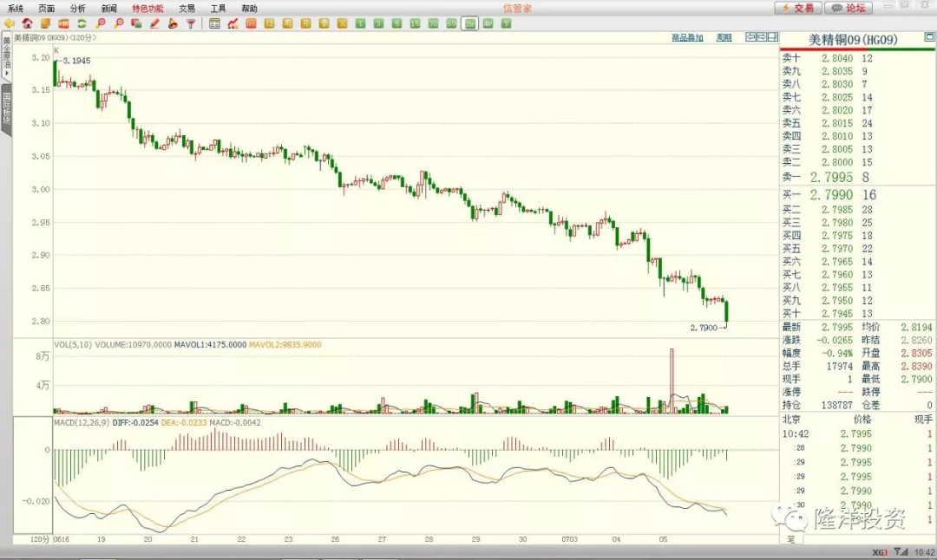The image size is (937, 560).
Task: Open the home page house icon
Action: (28, 23)
